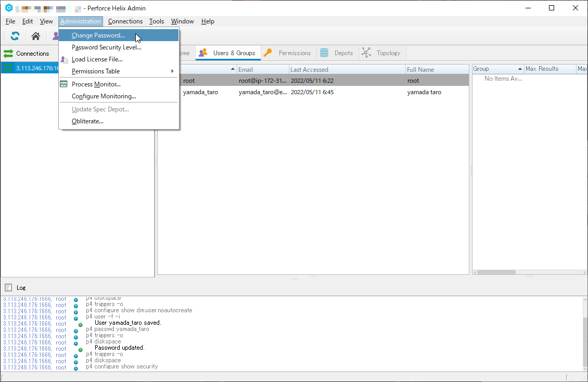Select the Home icon in the toolbar

(35, 36)
